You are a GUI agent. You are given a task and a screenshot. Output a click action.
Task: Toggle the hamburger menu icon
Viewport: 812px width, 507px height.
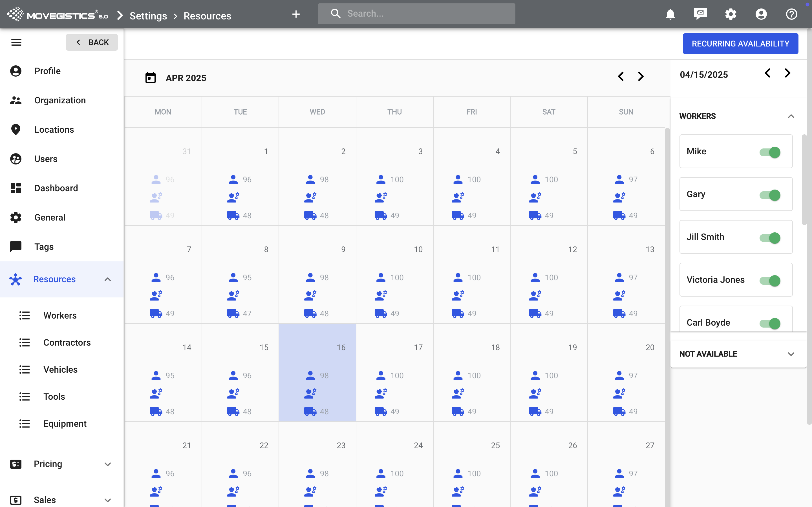coord(16,42)
